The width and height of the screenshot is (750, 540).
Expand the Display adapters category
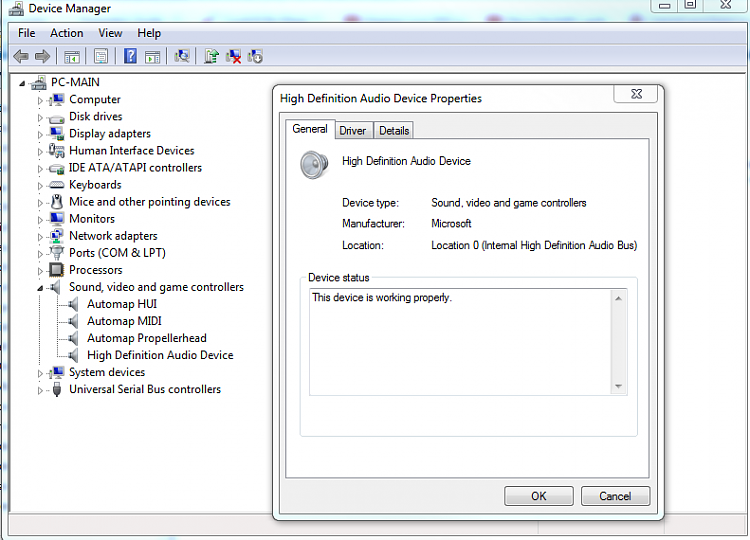click(x=40, y=134)
